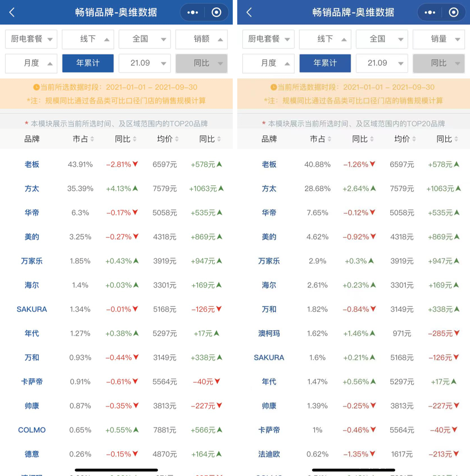This screenshot has height=476, width=470.
Task: Tap back arrow in left screen header
Action: [x=12, y=13]
